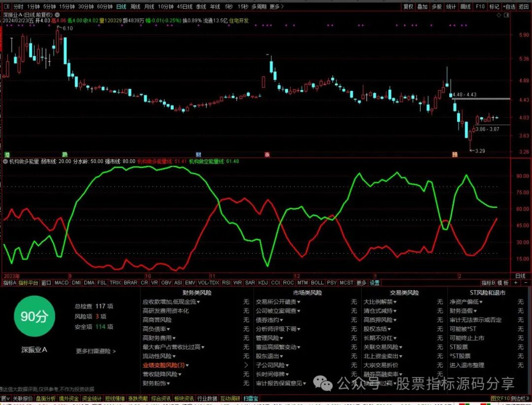Select the MACD indicator

pos(62,283)
